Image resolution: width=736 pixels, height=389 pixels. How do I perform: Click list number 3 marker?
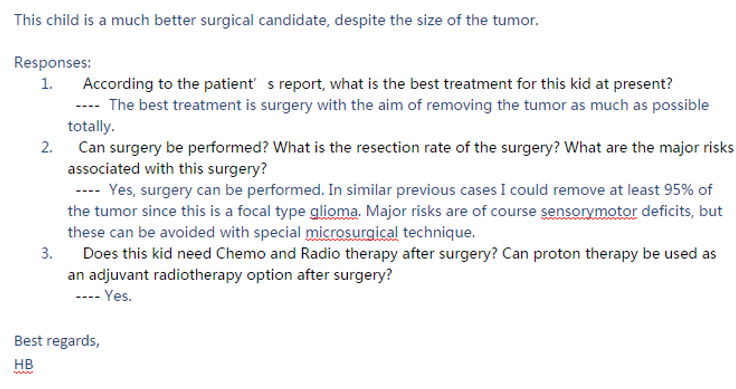click(x=47, y=254)
